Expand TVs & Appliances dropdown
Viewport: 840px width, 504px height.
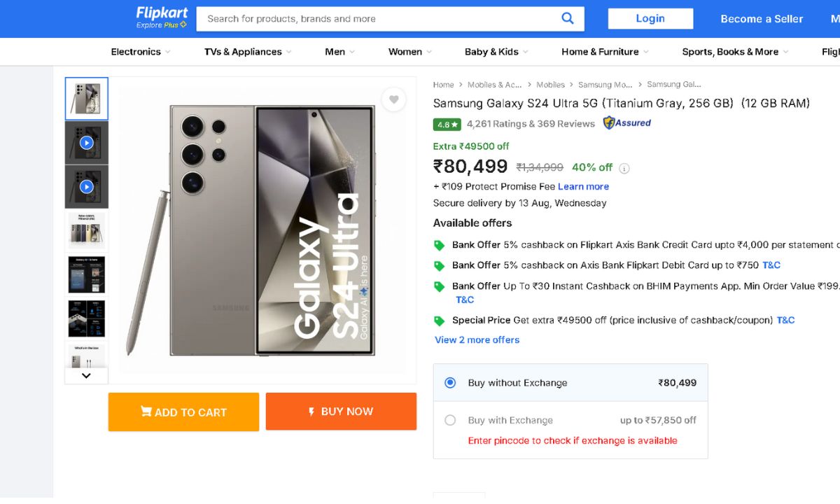click(247, 52)
